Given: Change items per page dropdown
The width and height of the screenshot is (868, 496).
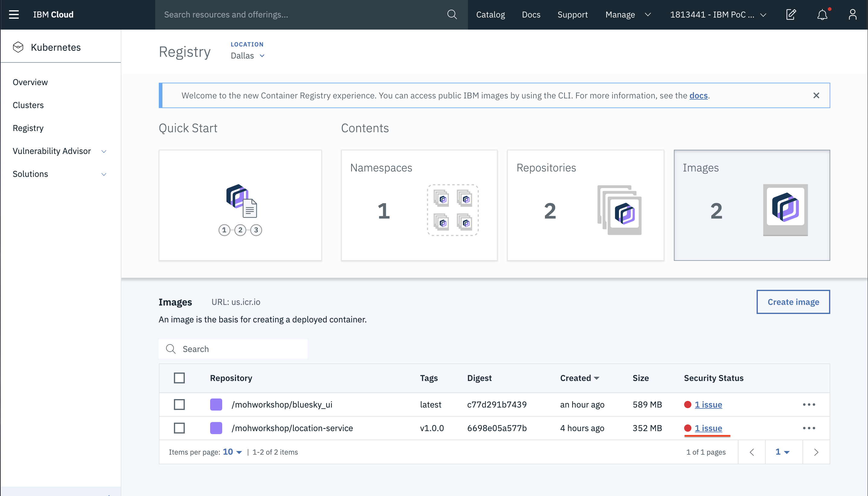Looking at the screenshot, I should pos(232,452).
